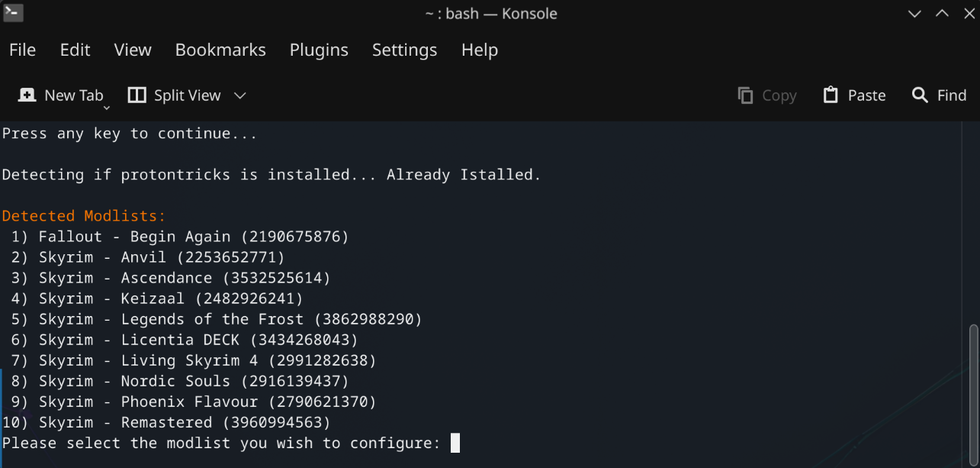
Task: Expand the Split View chevron dropdown
Action: pyautogui.click(x=240, y=95)
